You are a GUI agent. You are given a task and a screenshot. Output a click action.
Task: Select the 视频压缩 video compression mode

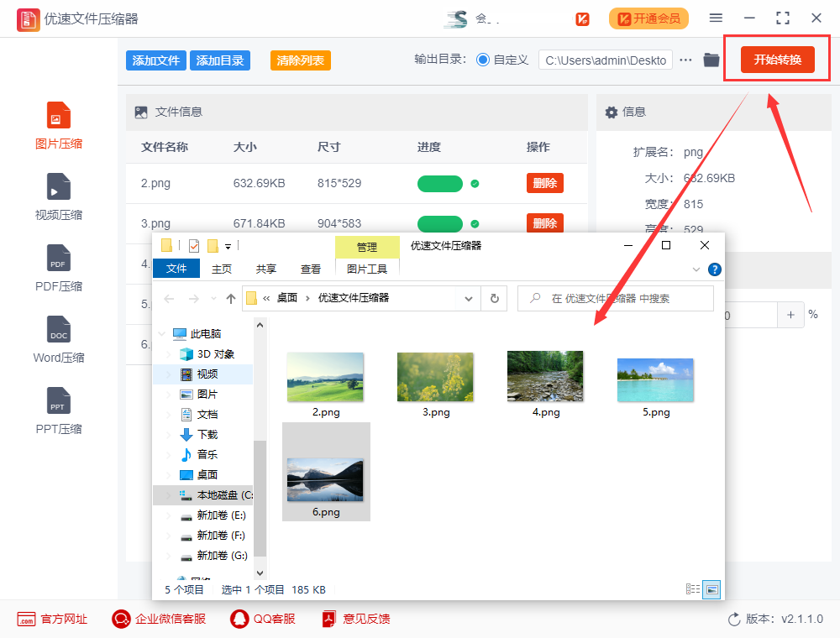point(59,197)
